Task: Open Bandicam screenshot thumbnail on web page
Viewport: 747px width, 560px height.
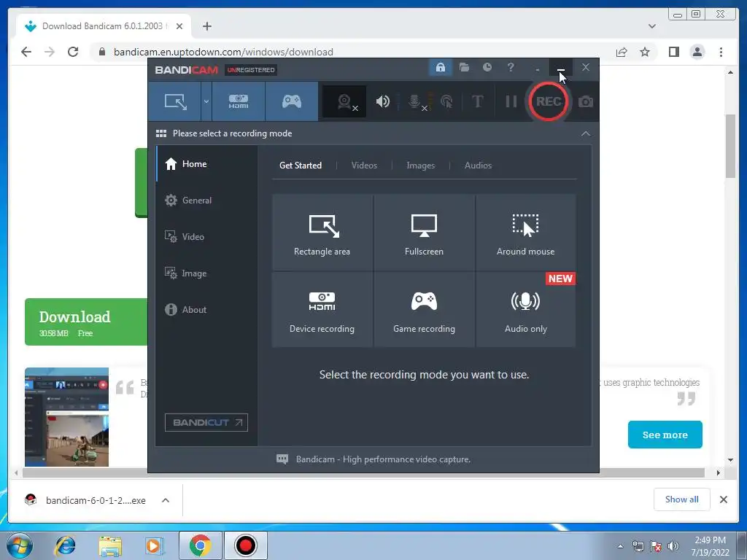Action: click(x=66, y=417)
